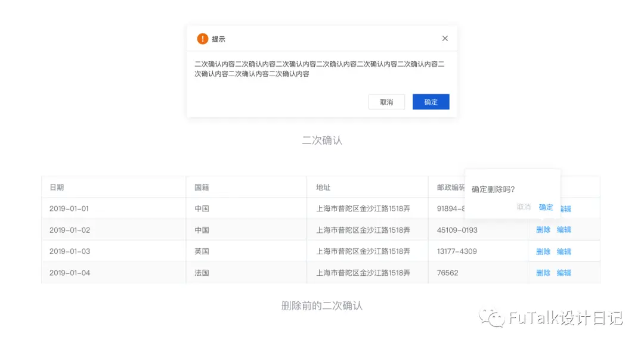Click the 提示 dialog title text

coord(218,39)
